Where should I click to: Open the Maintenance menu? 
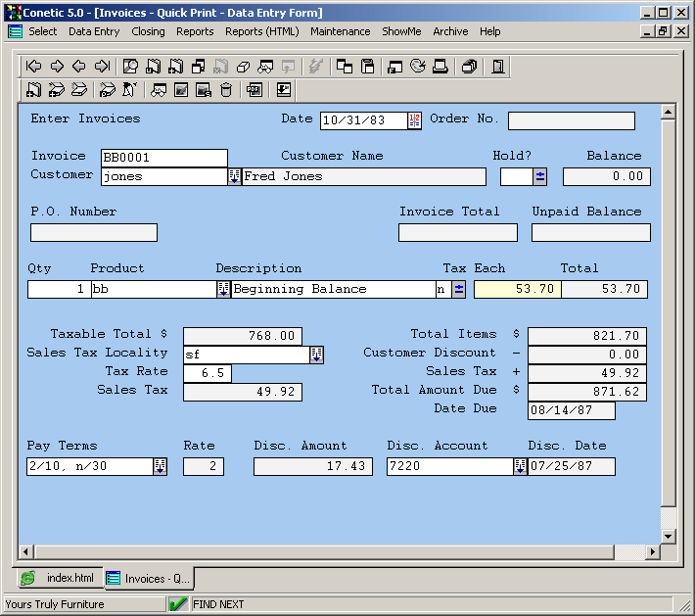(340, 31)
